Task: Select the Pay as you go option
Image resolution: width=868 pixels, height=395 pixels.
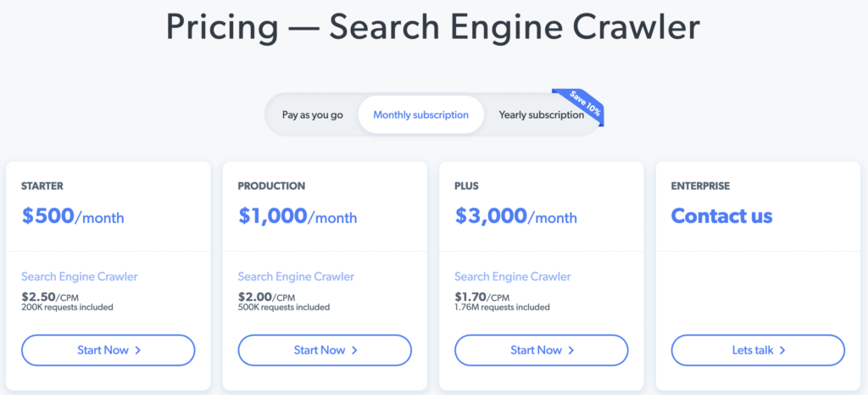Action: [x=312, y=114]
